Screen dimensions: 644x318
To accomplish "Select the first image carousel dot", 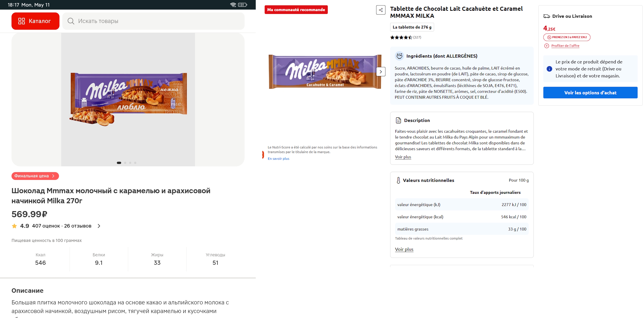I will coord(119,163).
